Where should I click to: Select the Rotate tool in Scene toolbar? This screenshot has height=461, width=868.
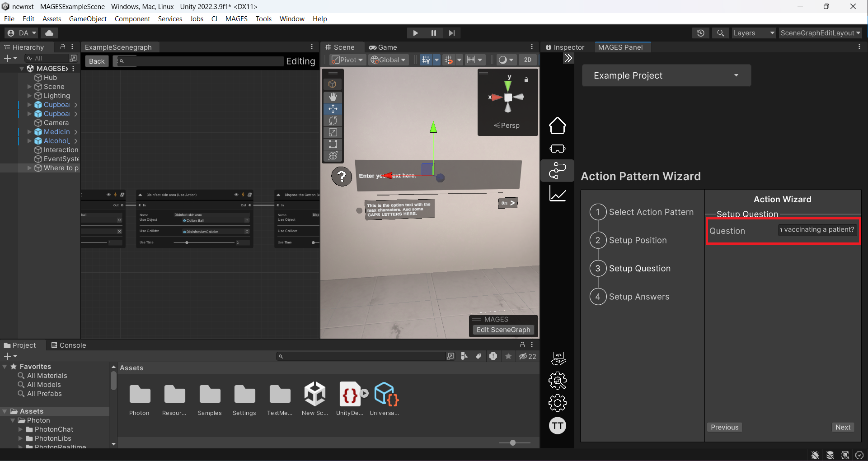(x=333, y=121)
